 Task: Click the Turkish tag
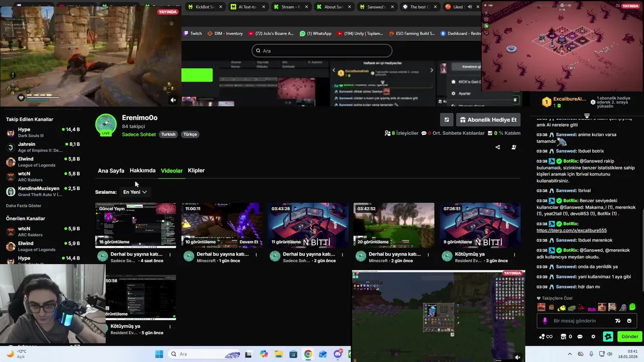168,134
